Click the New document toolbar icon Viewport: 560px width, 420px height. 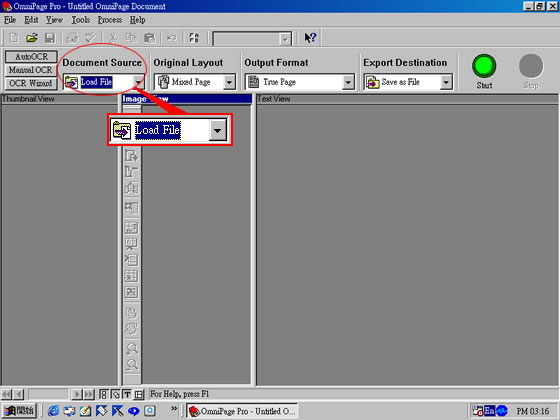[x=14, y=38]
